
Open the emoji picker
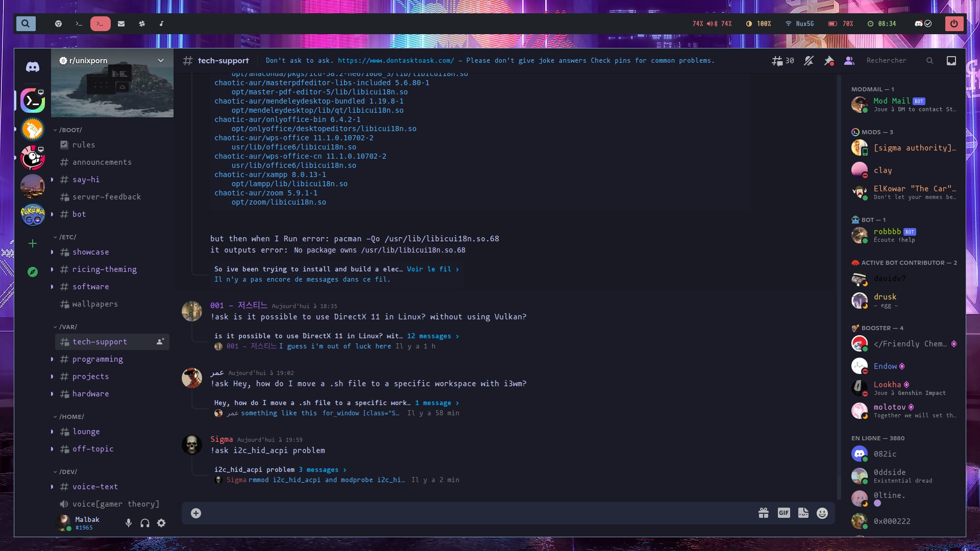822,513
